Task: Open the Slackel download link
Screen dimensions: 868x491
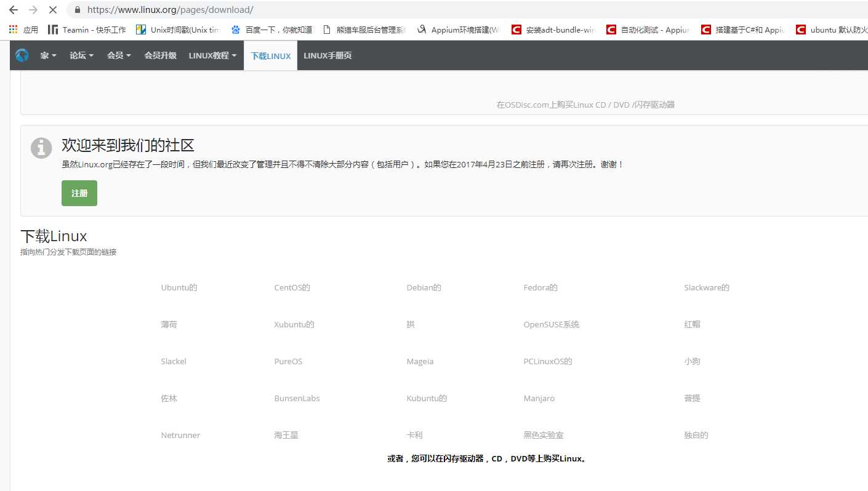Action: 174,361
